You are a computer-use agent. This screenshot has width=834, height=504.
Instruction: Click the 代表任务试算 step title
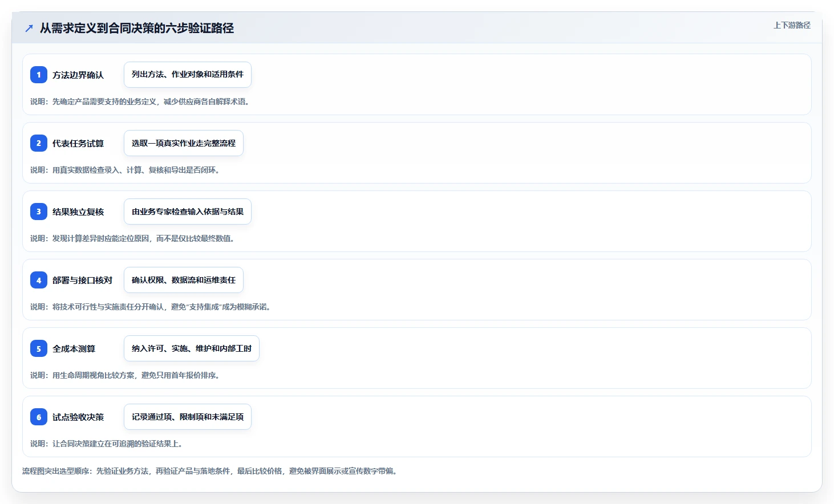[78, 143]
